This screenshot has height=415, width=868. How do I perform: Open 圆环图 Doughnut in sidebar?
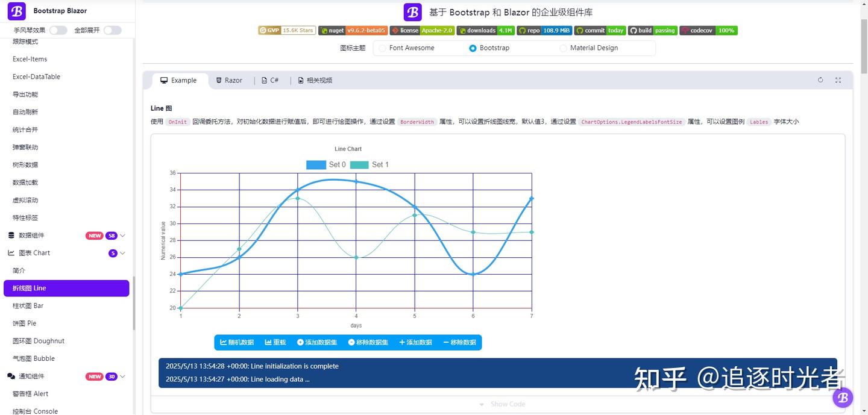tap(66, 341)
